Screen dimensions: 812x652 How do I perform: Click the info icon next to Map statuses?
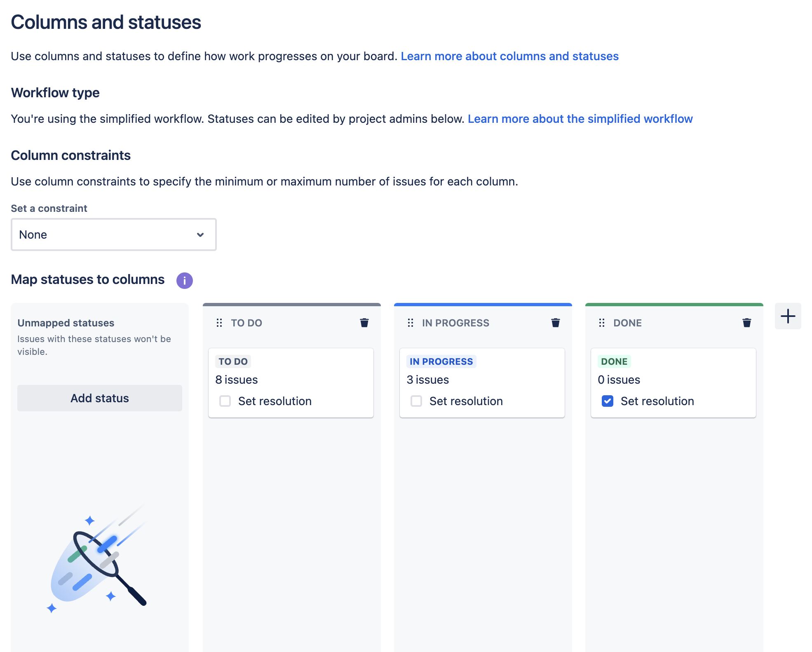(184, 279)
